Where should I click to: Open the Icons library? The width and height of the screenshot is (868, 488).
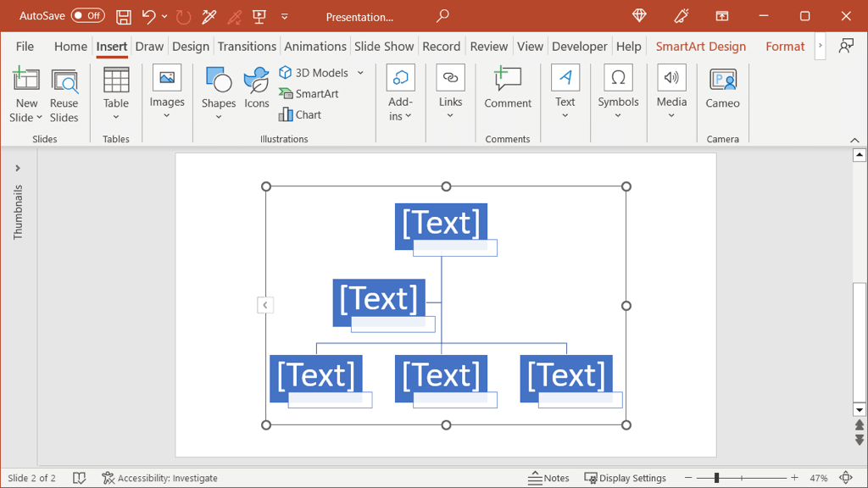pyautogui.click(x=256, y=89)
